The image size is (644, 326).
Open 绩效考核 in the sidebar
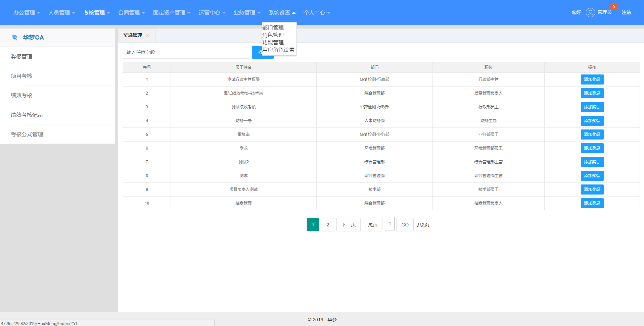point(21,95)
